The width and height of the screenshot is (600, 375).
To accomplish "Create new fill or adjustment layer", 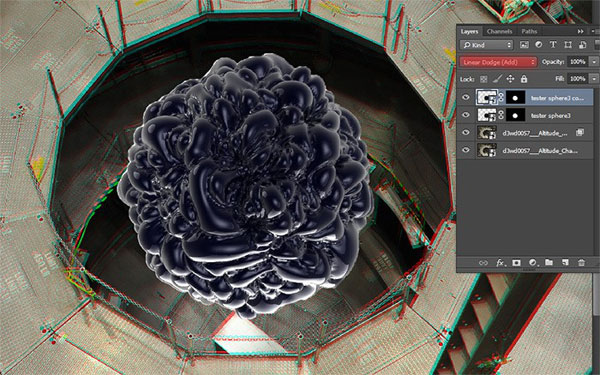I will (533, 262).
